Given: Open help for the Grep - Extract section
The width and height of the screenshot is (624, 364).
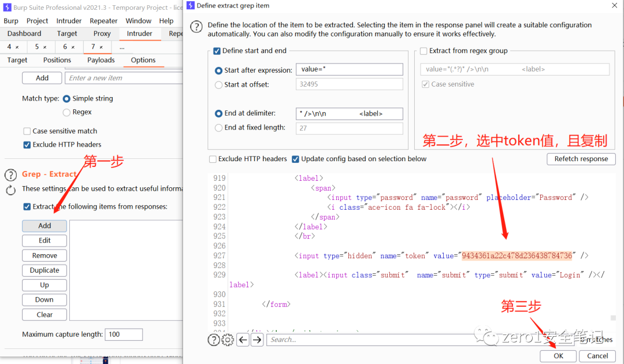Looking at the screenshot, I should (11, 174).
